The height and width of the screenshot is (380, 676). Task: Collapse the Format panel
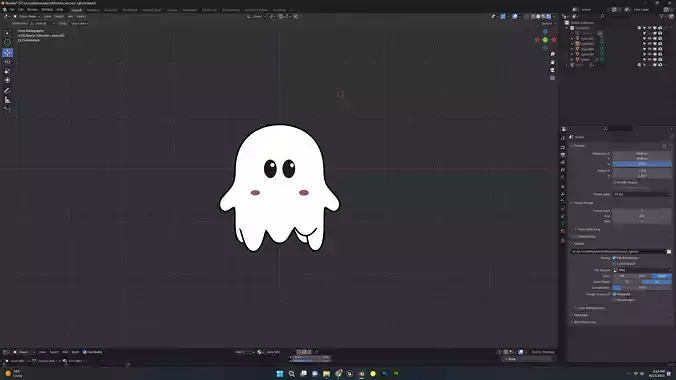(x=579, y=146)
